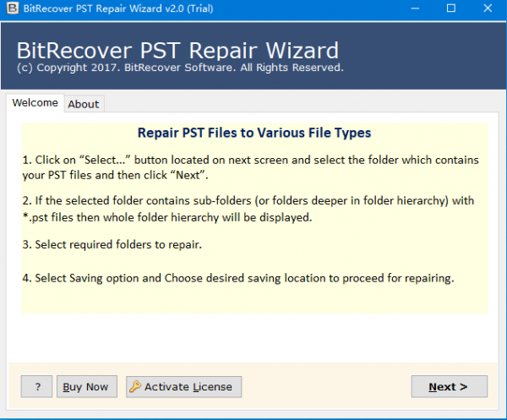Click the Repair PST Files to Various File Types heading
Viewport: 507px width, 420px height.
coord(253,133)
